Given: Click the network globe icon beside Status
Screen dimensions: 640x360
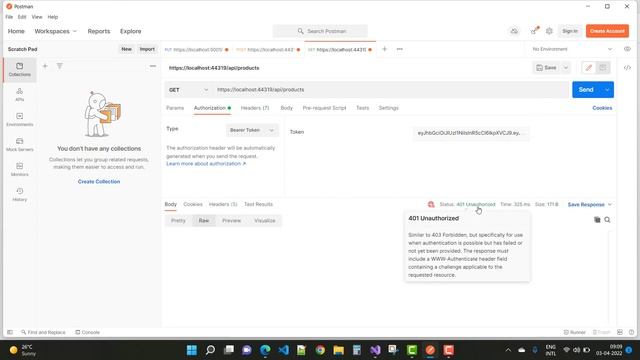Looking at the screenshot, I should [x=431, y=204].
